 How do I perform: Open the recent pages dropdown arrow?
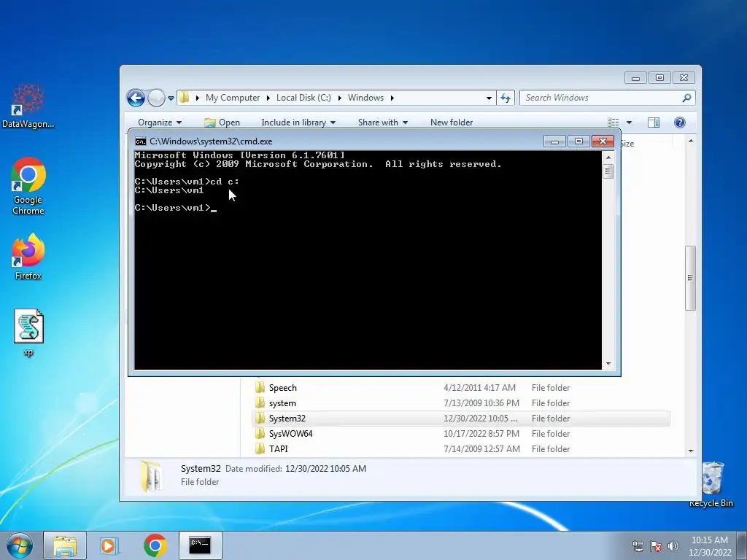tap(171, 98)
